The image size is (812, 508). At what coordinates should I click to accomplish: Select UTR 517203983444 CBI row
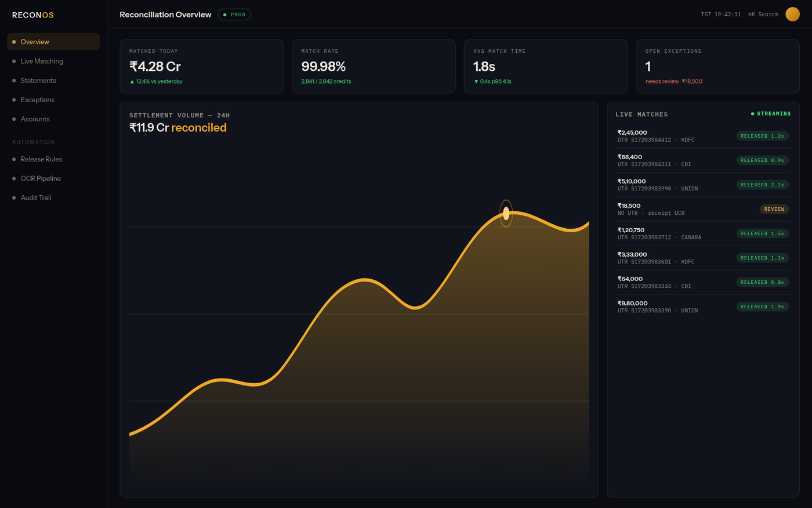point(703,282)
